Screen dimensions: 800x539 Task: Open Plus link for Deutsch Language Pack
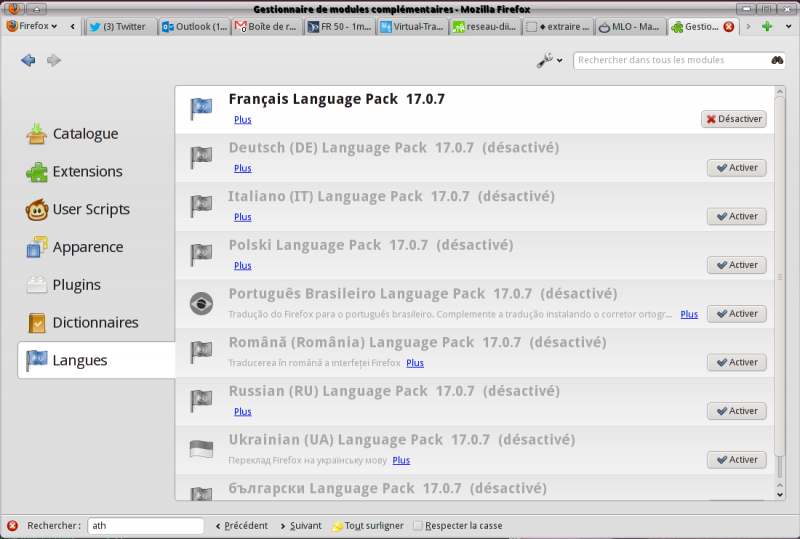point(243,168)
